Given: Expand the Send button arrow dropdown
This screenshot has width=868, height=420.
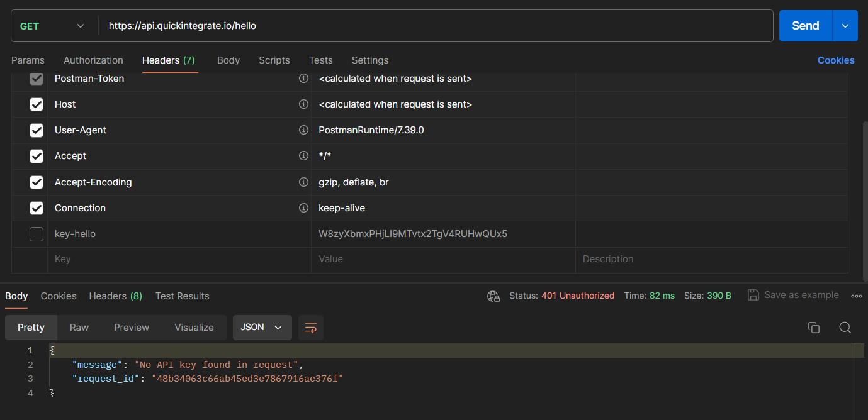Looking at the screenshot, I should point(845,26).
